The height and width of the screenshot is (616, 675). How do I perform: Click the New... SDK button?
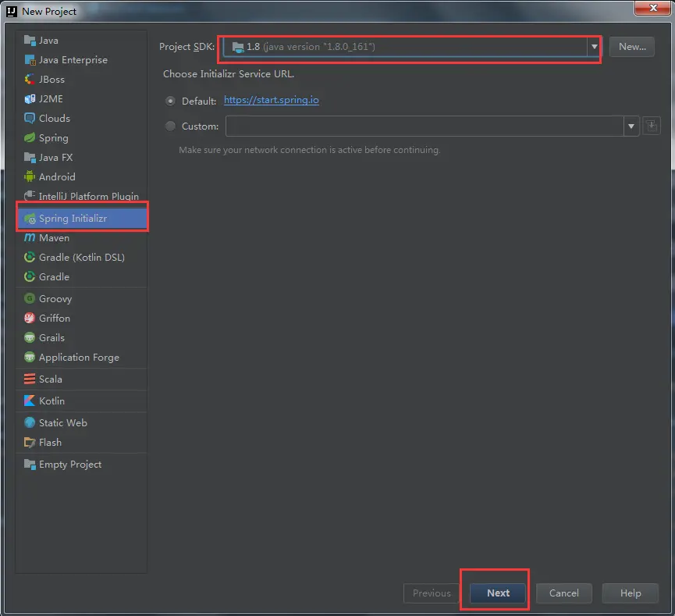[632, 47]
